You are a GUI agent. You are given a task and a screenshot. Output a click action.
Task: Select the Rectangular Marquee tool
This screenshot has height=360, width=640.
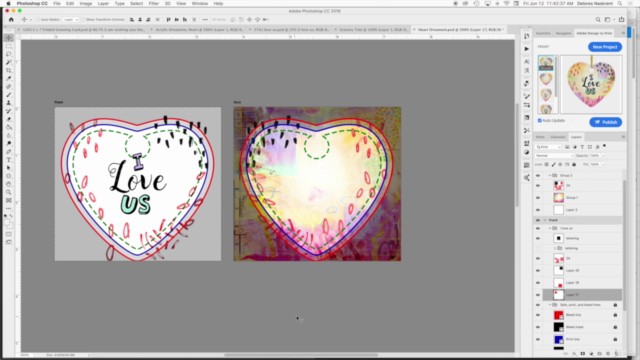point(9,46)
